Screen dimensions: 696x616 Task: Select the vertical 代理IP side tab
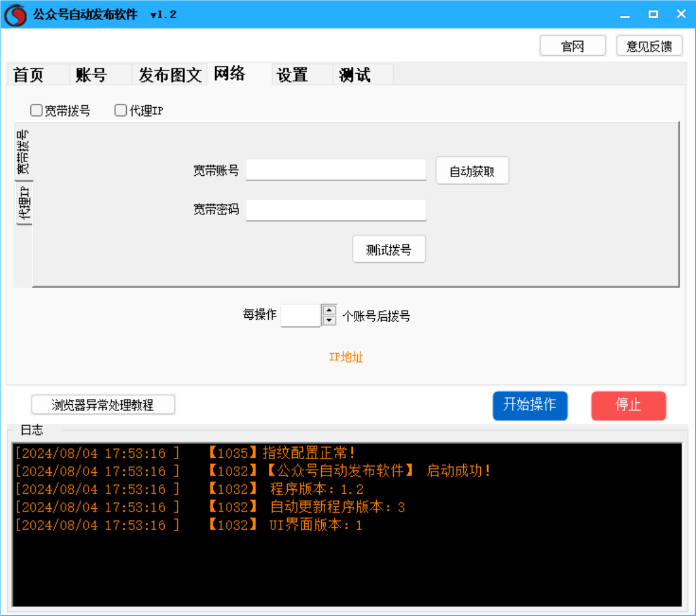25,203
